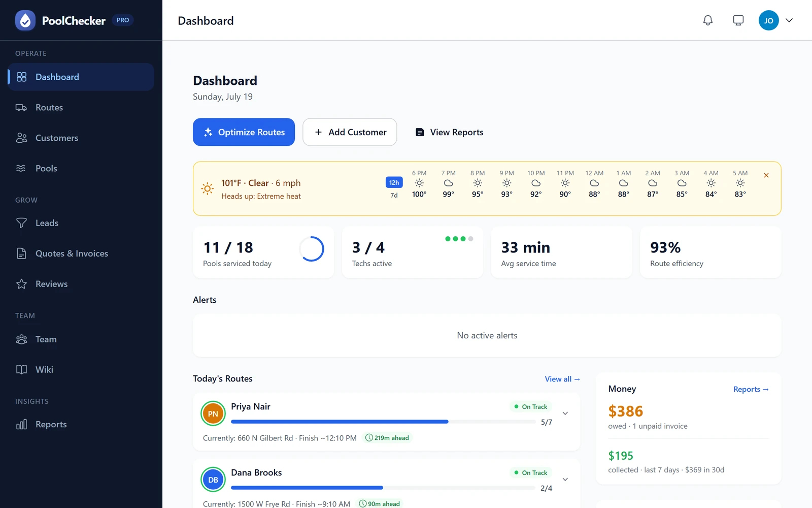Open View Reports
This screenshot has width=812, height=508.
[x=449, y=132]
